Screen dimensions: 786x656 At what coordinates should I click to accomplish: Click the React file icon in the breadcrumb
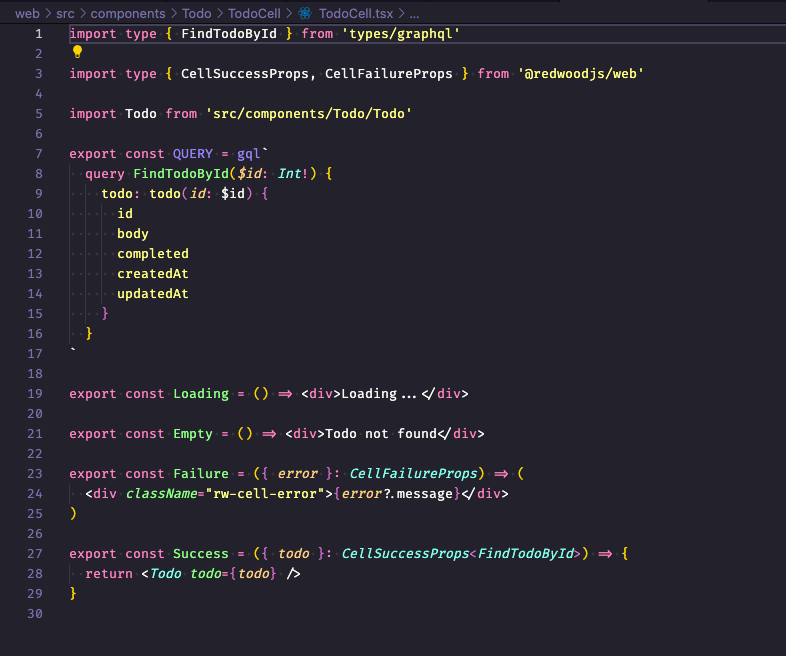click(305, 14)
